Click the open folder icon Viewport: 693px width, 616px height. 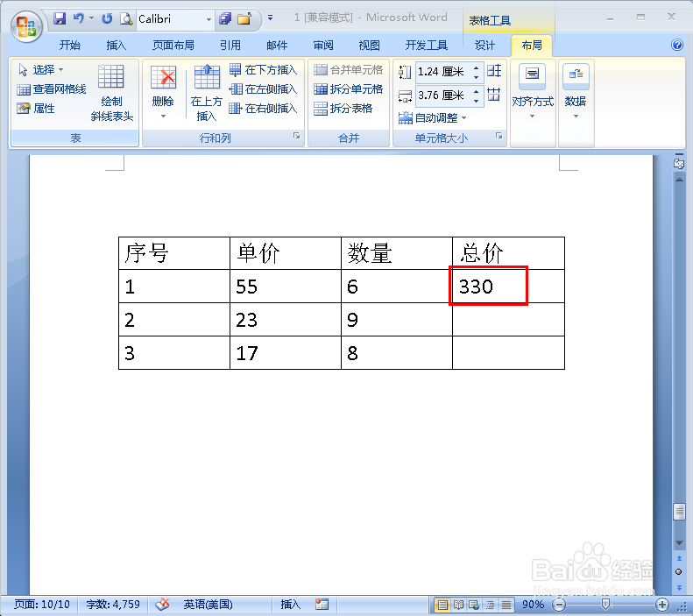244,18
